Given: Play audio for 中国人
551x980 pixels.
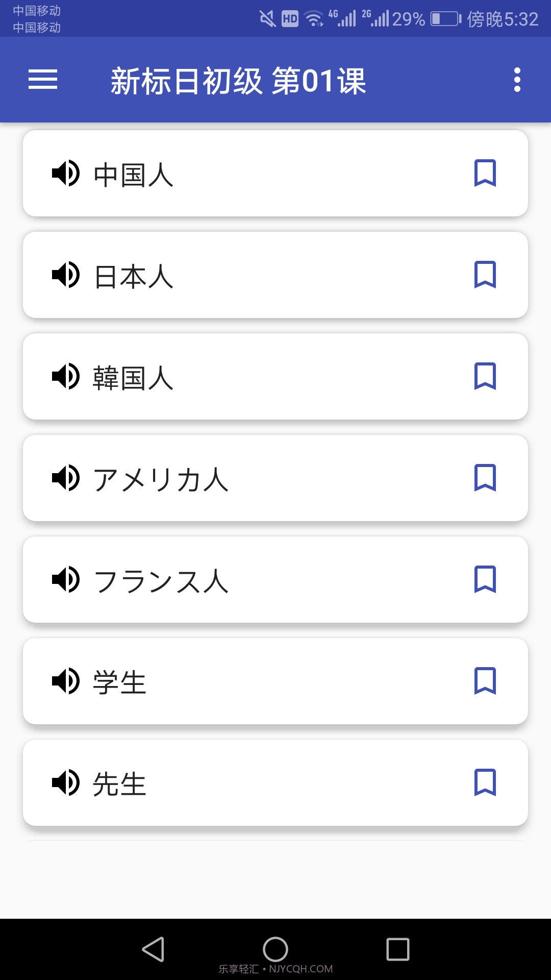Looking at the screenshot, I should [x=66, y=174].
